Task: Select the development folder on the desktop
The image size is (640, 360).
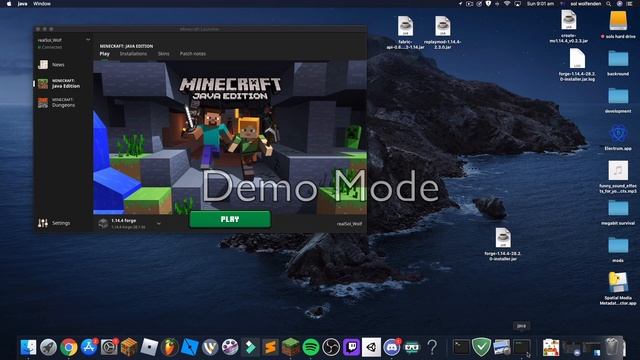Action: point(618,100)
